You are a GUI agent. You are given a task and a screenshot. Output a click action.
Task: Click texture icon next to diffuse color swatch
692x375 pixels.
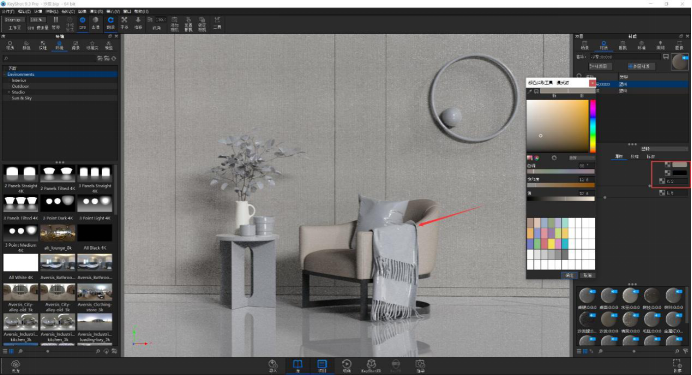click(668, 165)
